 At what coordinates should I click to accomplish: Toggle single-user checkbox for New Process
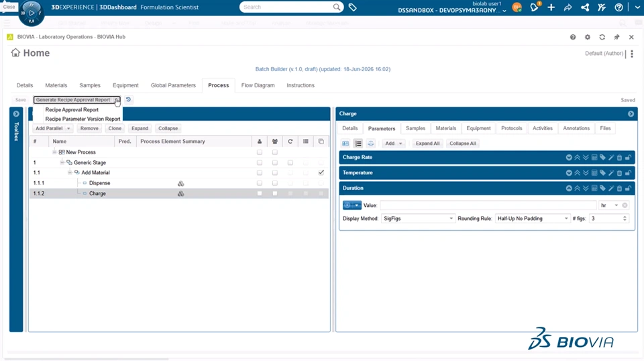pyautogui.click(x=259, y=152)
